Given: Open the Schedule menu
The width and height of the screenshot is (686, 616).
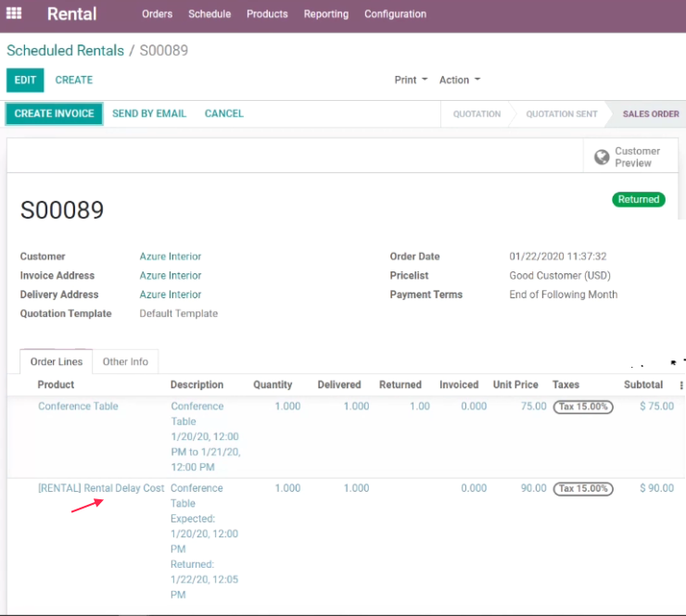Looking at the screenshot, I should click(210, 14).
